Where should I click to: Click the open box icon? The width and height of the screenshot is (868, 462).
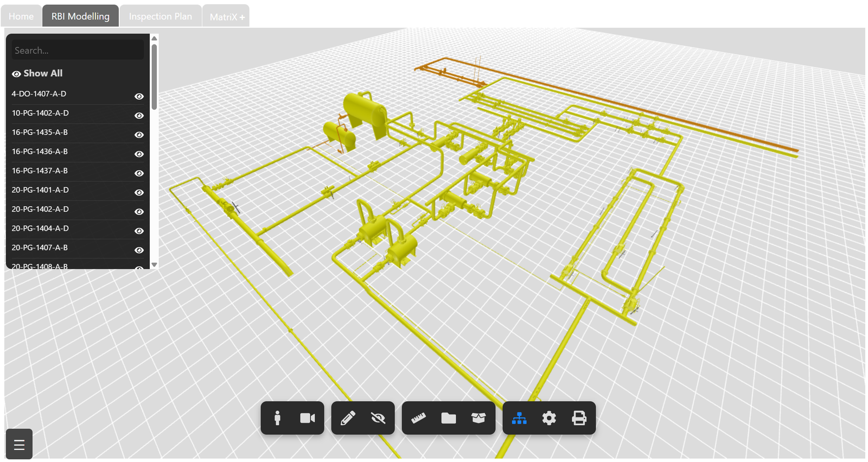478,418
